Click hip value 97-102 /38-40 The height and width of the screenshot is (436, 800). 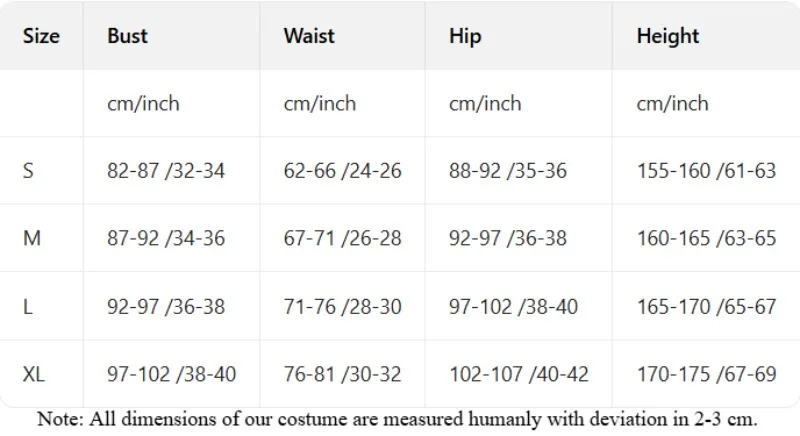click(513, 306)
